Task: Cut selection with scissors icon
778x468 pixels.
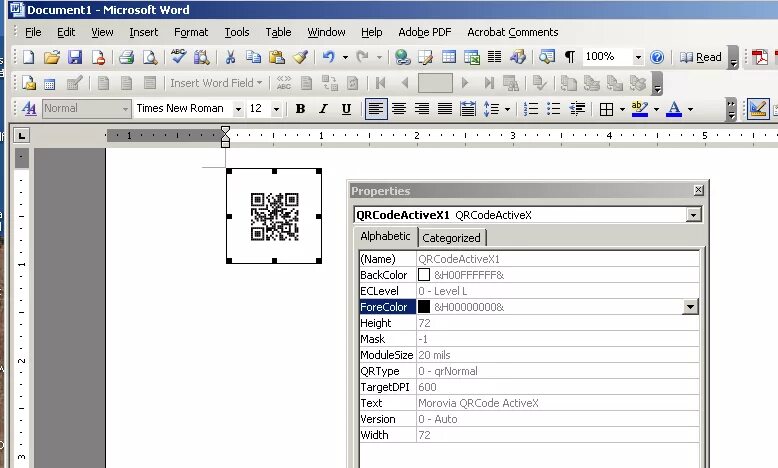Action: pyautogui.click(x=230, y=58)
